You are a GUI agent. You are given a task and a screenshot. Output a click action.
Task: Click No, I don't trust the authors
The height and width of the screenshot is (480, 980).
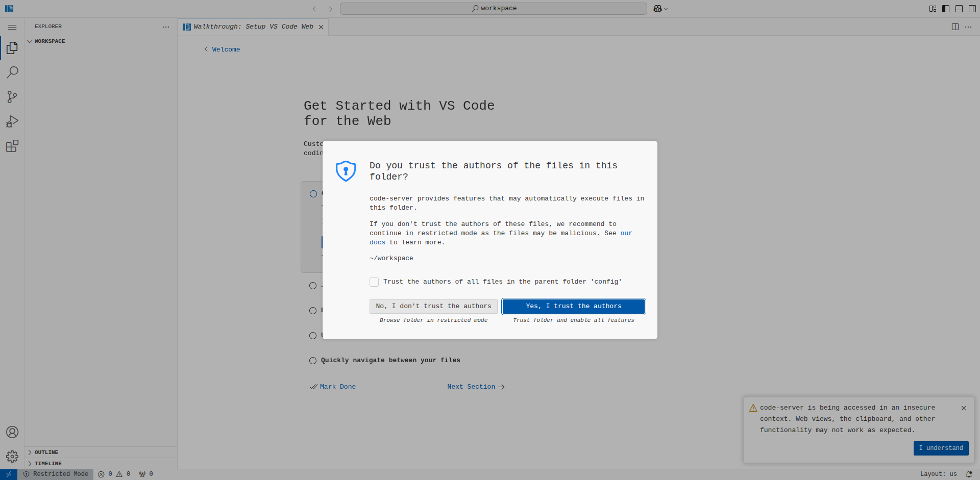tap(433, 306)
